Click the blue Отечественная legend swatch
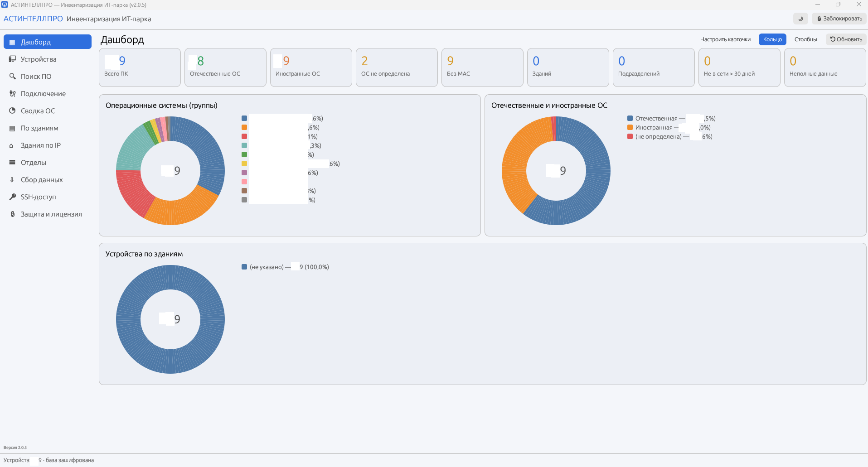Screen dimensions: 868x467 630,118
